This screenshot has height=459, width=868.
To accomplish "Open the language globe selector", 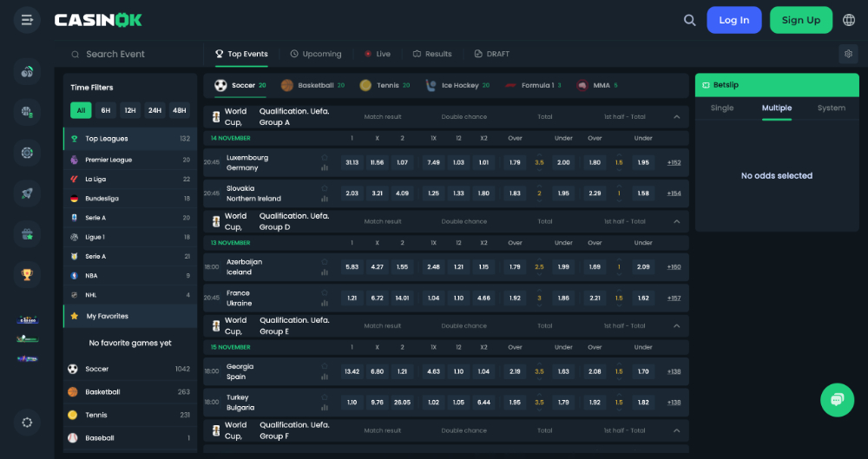I will pyautogui.click(x=848, y=20).
